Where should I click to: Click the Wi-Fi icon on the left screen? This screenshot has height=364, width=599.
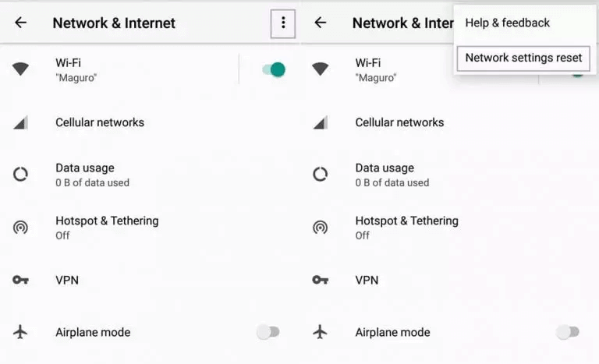(21, 69)
